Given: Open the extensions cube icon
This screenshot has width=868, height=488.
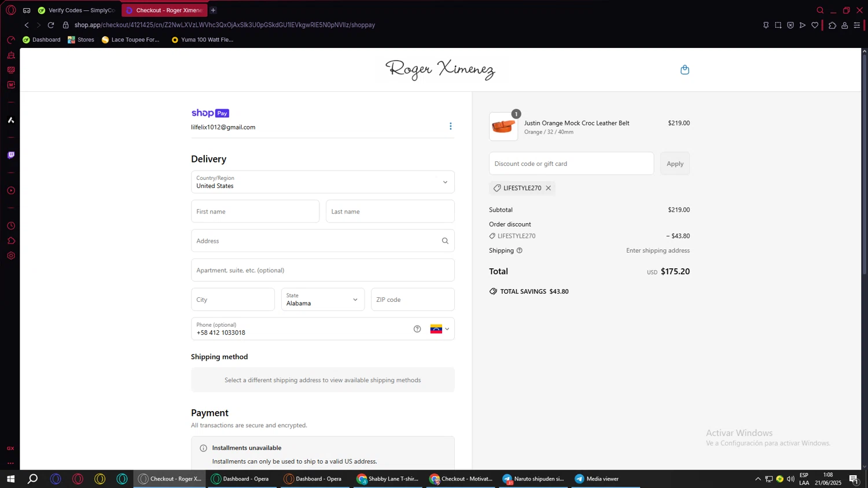Looking at the screenshot, I should (832, 25).
